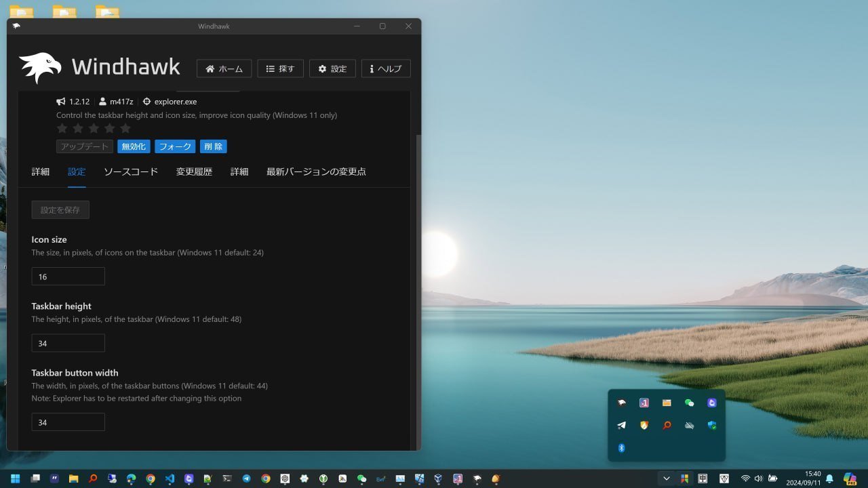Switch to the ソースコード tab

(131, 171)
